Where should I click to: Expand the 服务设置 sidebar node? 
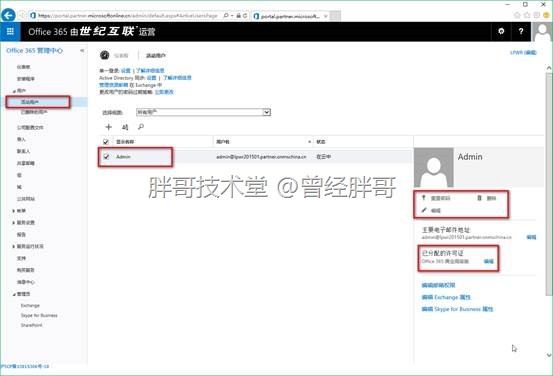point(14,223)
